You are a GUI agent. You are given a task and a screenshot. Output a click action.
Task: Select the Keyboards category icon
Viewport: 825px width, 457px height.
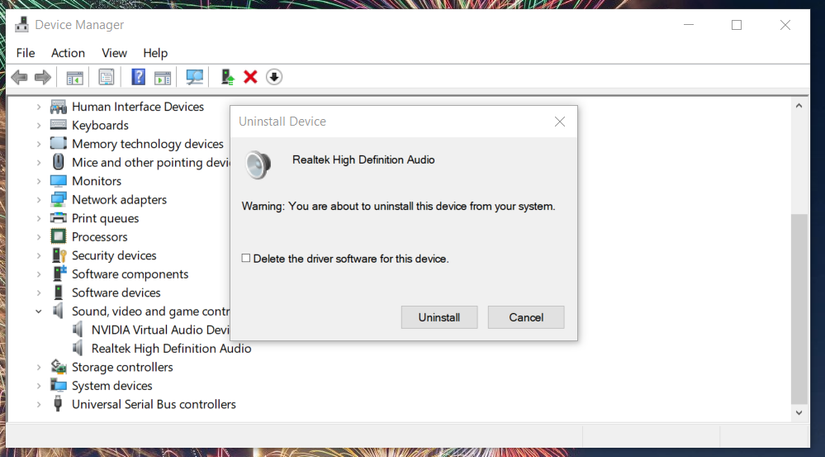pos(58,125)
